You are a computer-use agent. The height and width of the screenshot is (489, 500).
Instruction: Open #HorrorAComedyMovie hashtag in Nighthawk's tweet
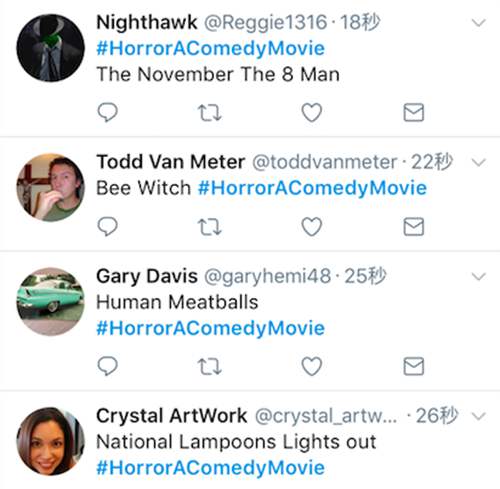[210, 48]
